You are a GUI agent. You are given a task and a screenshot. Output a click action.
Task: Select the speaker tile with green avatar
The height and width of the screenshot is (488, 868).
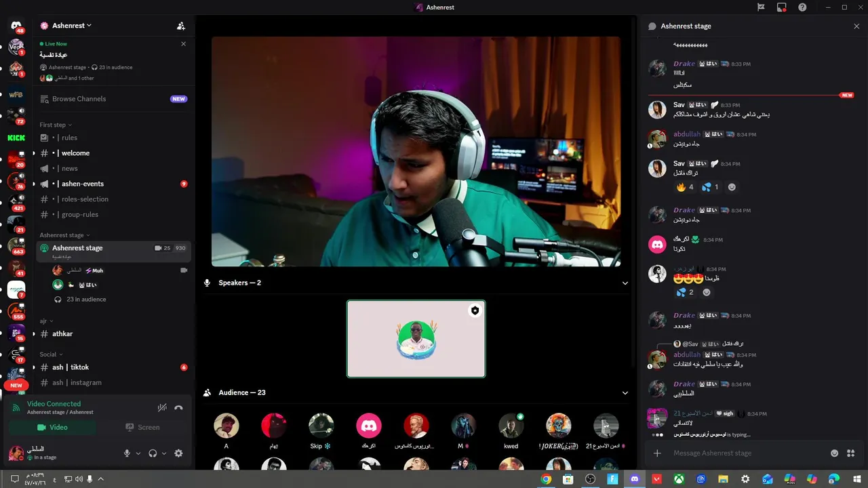[x=416, y=339]
